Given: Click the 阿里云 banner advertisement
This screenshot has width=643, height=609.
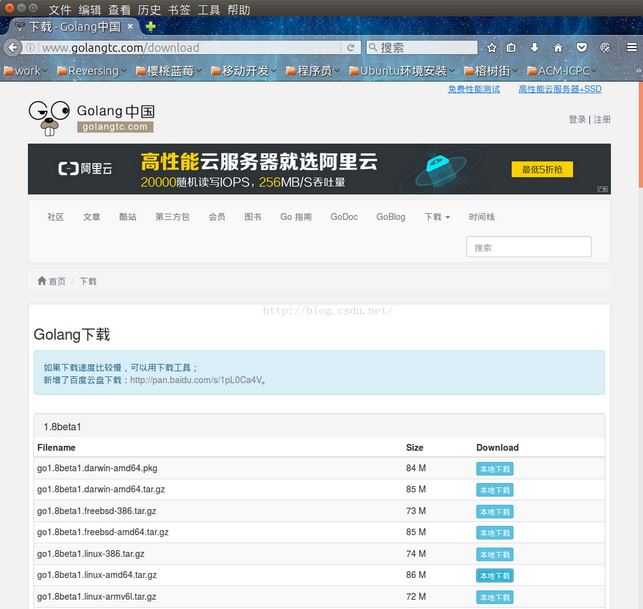Looking at the screenshot, I should [319, 169].
